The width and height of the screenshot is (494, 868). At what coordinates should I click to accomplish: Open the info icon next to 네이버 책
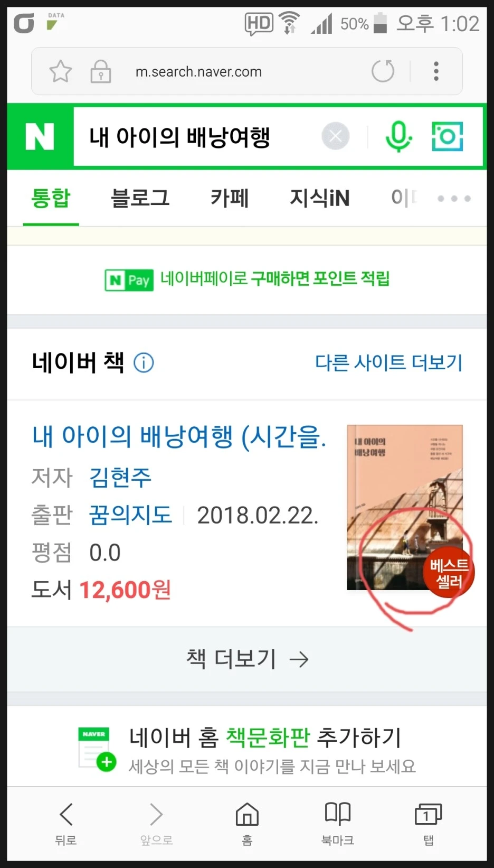[144, 363]
